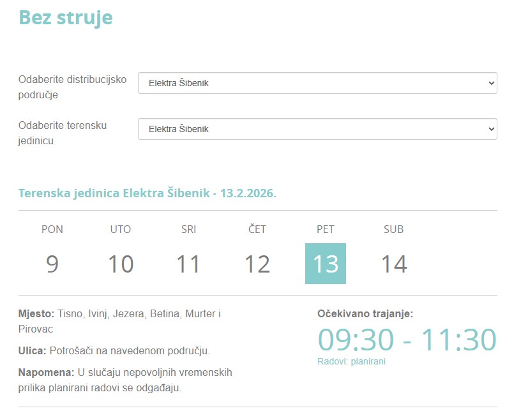Click the ČET weekday label
Screen dimensions: 514x420
[257, 229]
